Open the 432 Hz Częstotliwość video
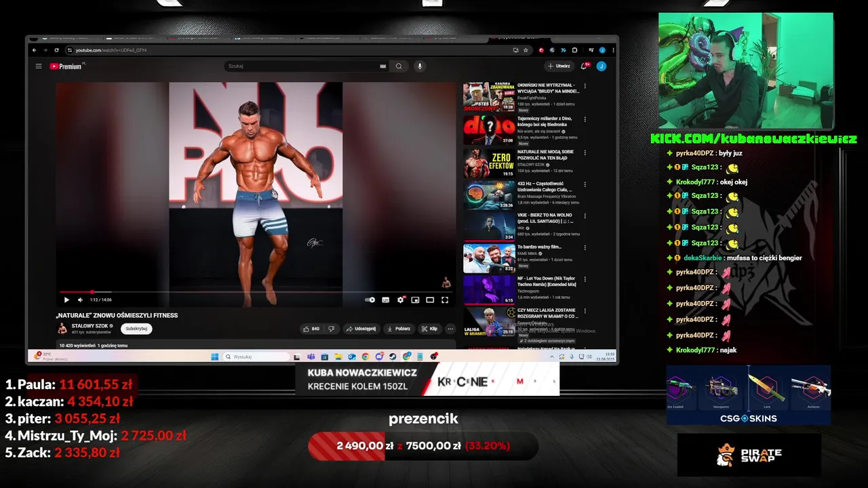The image size is (868, 488). click(489, 195)
